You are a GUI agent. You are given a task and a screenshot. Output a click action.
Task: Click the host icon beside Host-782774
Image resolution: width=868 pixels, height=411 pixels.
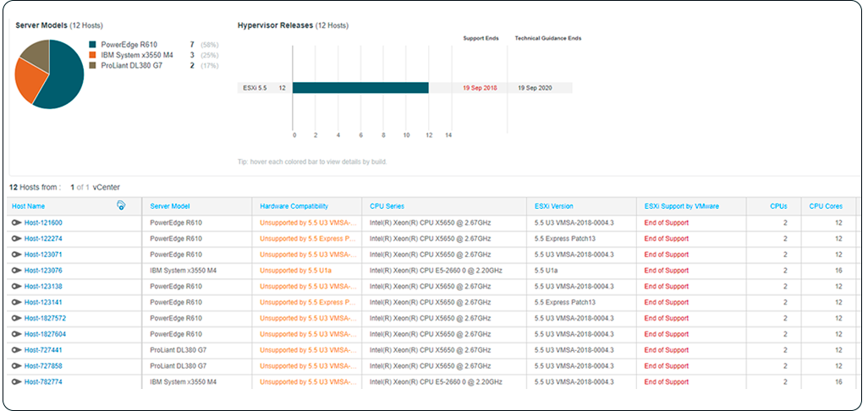click(17, 382)
